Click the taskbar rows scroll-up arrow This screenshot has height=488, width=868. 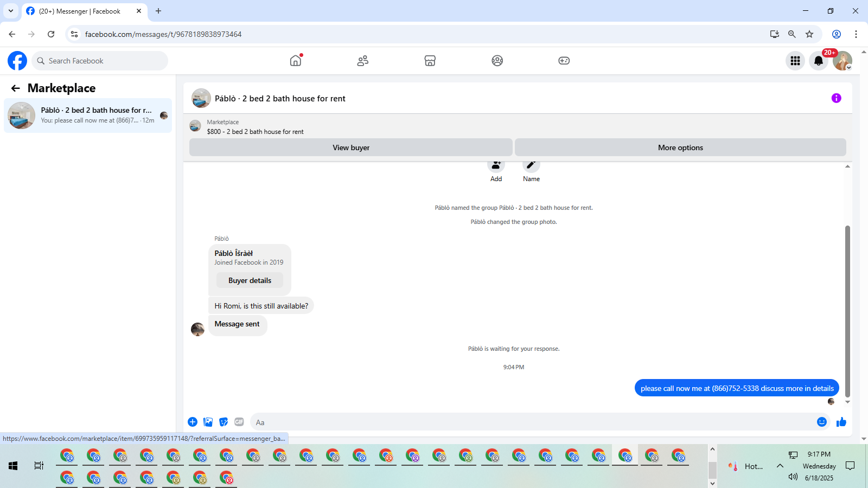pyautogui.click(x=712, y=449)
